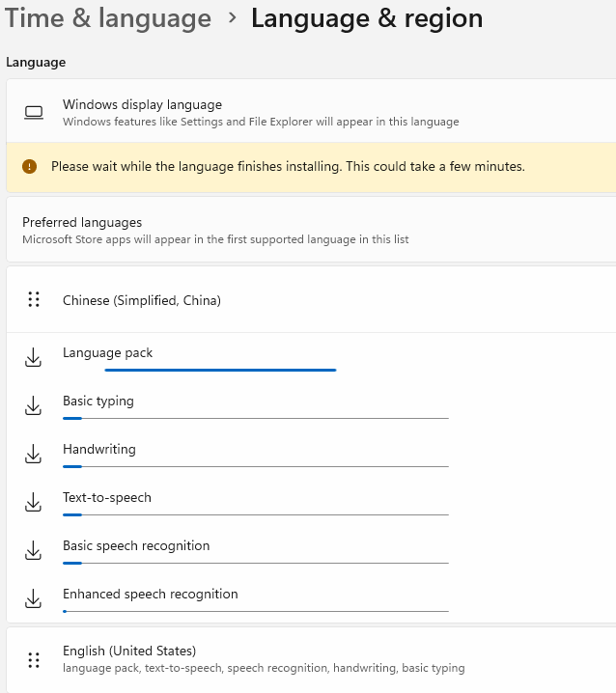The height and width of the screenshot is (693, 616).
Task: Click the Text-to-speech download icon
Action: point(34,503)
